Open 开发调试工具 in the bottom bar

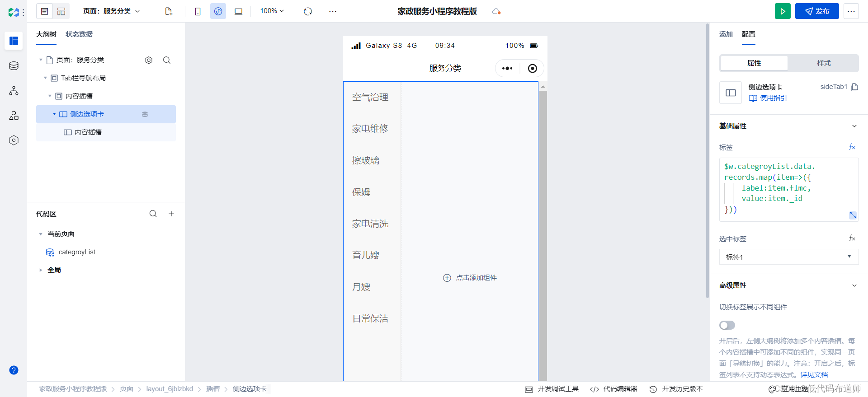click(552, 389)
